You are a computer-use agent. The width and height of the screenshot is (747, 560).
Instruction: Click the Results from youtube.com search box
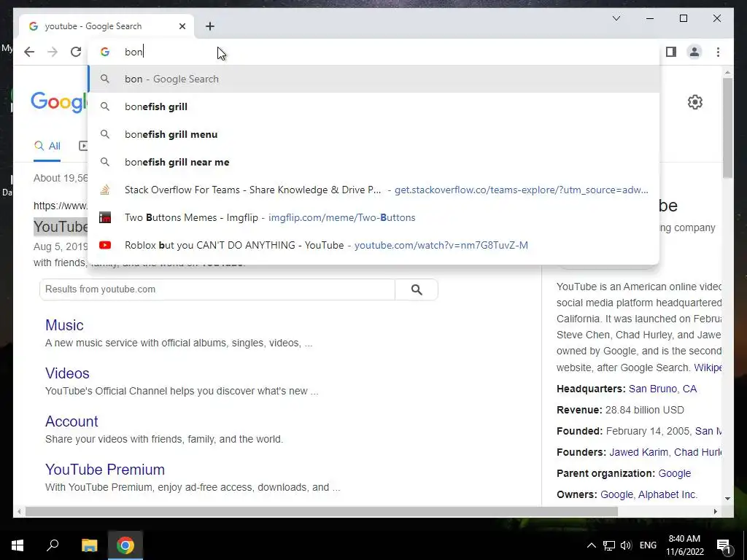(x=217, y=289)
